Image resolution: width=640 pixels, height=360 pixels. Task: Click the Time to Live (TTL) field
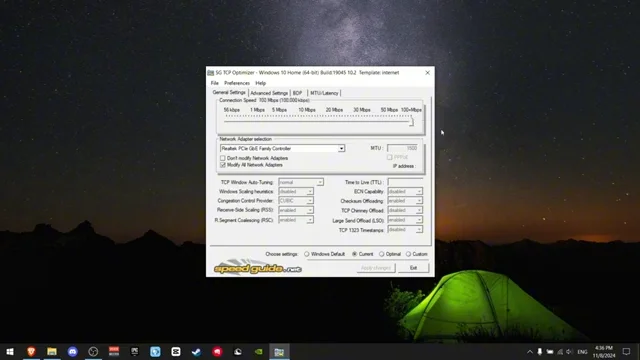coord(405,182)
